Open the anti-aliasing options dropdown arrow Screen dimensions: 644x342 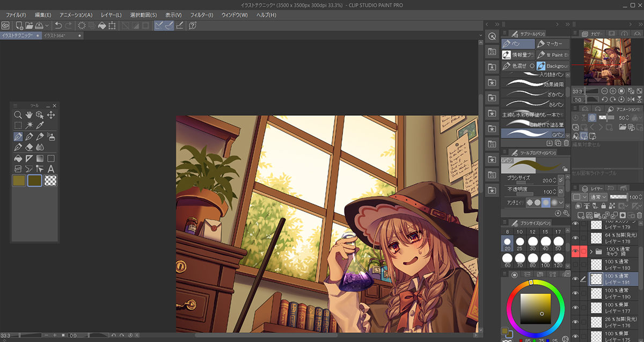pyautogui.click(x=560, y=203)
